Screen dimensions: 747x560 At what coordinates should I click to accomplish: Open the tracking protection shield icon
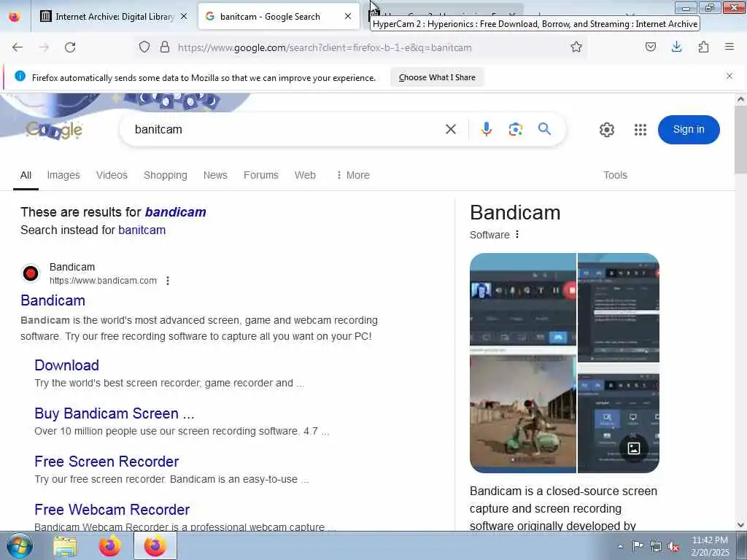coord(144,47)
